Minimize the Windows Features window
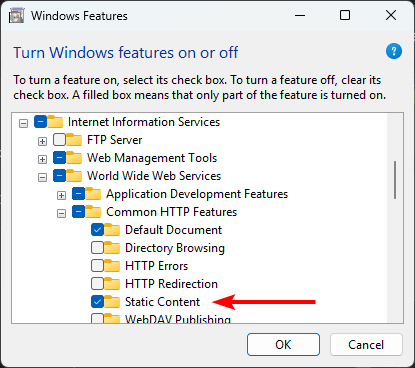Image resolution: width=415 pixels, height=368 pixels. coord(300,15)
